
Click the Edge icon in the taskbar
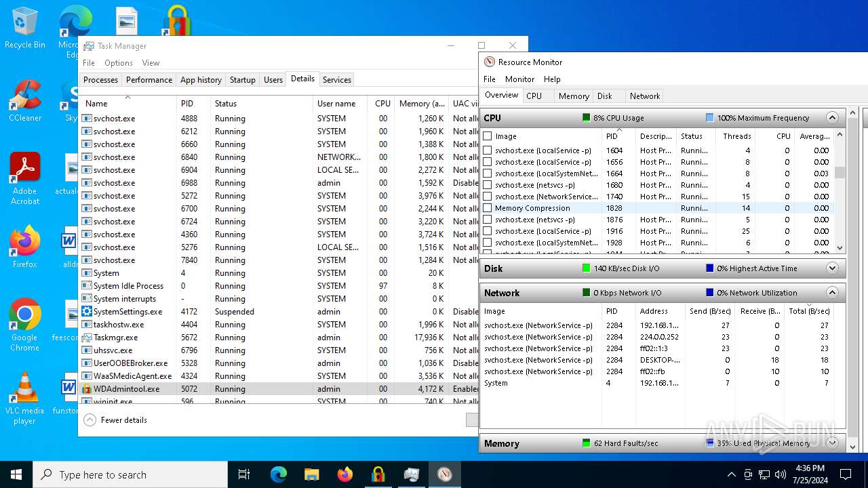pyautogui.click(x=279, y=474)
